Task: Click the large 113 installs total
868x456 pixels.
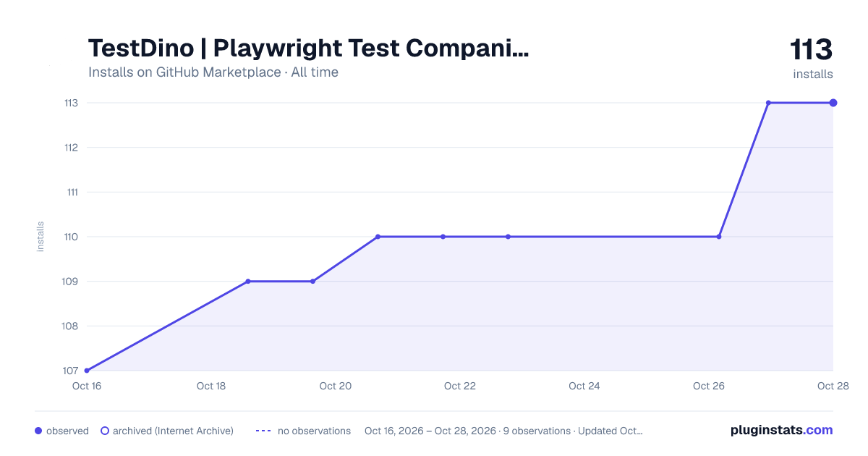Action: click(x=812, y=50)
